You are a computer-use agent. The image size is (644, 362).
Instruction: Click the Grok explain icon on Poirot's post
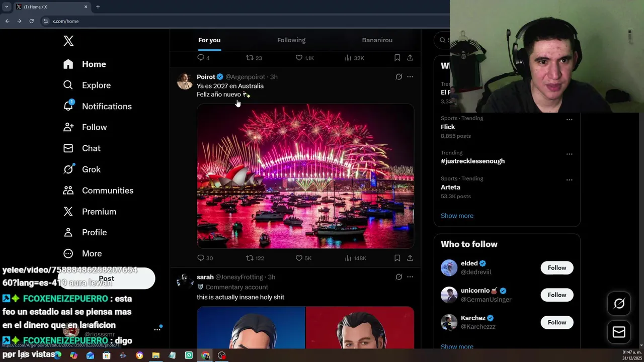pos(398,77)
